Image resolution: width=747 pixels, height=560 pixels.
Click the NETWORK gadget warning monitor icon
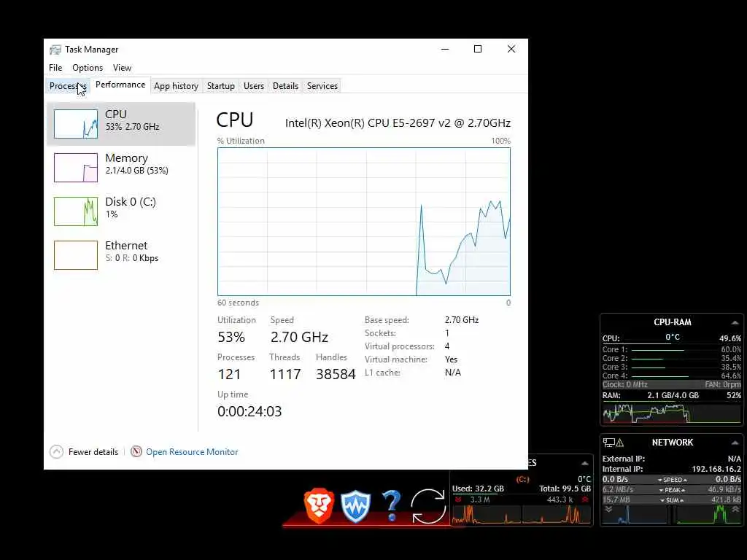(x=613, y=443)
